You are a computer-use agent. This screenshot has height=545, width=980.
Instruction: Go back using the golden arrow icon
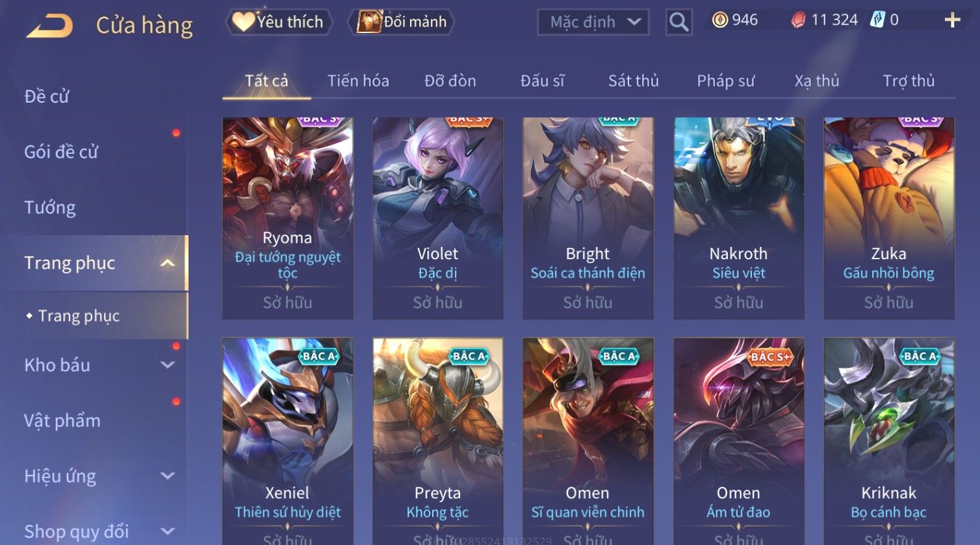pos(49,26)
